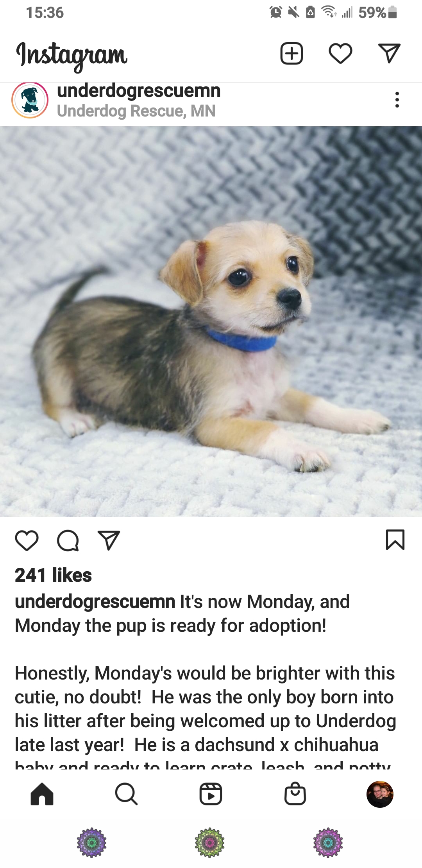Image resolution: width=422 pixels, height=868 pixels.
Task: Save the post with bookmark icon
Action: click(x=395, y=540)
